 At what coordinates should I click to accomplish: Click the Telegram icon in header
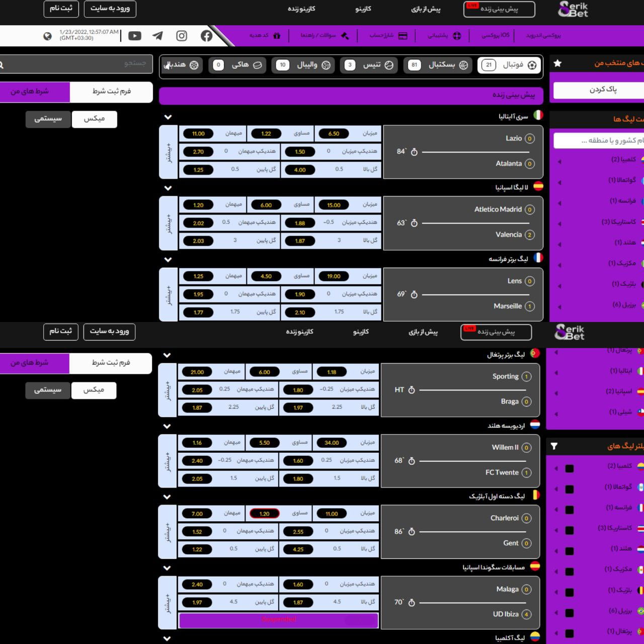pyautogui.click(x=157, y=36)
